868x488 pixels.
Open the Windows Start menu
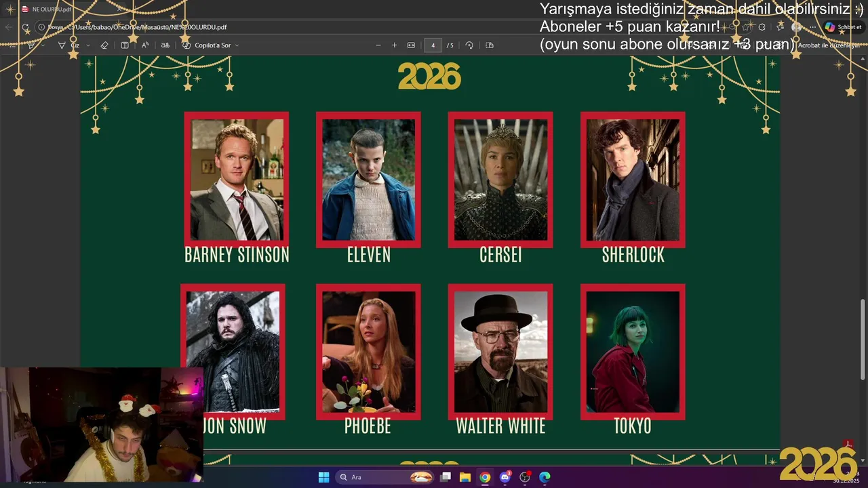coord(323,477)
